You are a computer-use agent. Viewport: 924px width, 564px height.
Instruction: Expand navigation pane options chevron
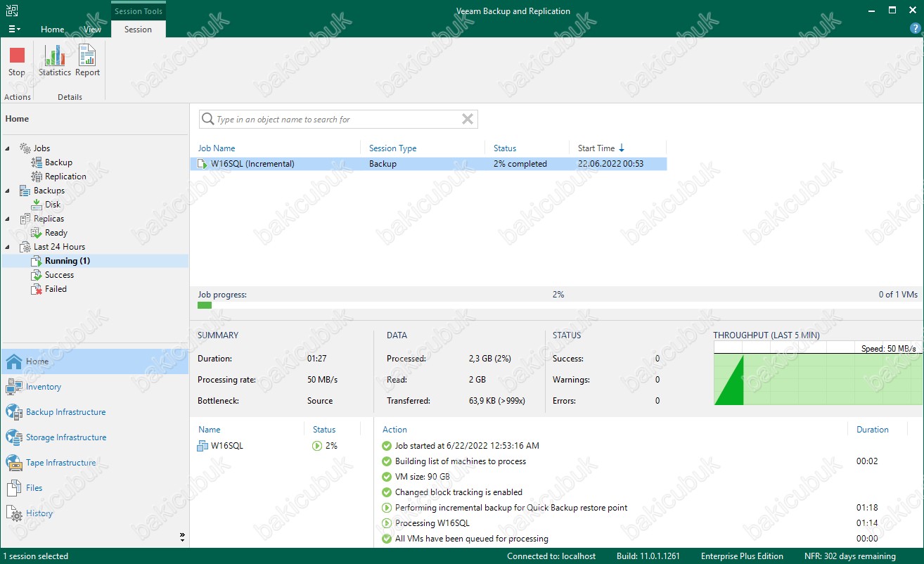(182, 537)
